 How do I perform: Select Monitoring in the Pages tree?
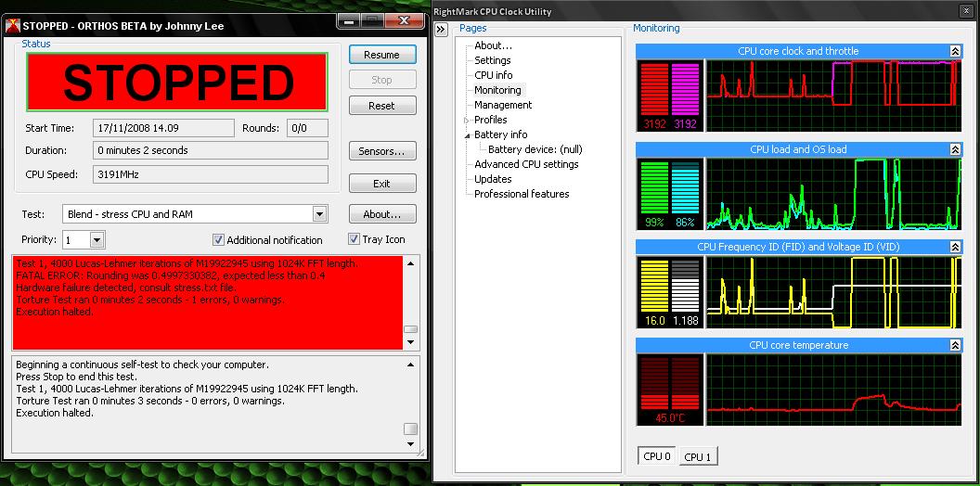coord(497,90)
